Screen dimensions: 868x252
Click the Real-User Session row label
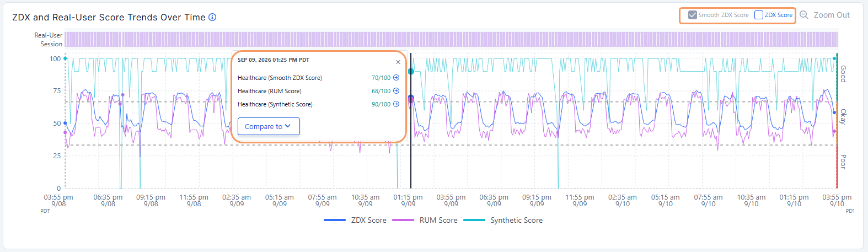pos(49,40)
